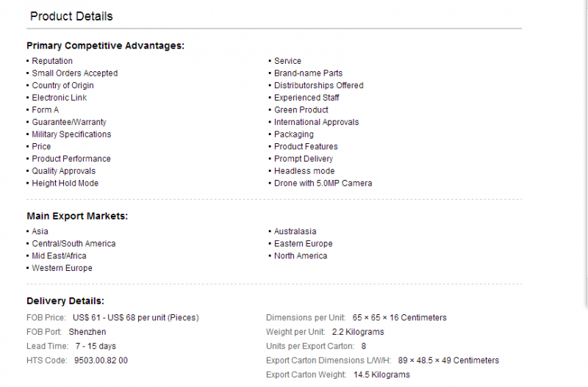The height and width of the screenshot is (387, 588).
Task: Click the HTS Code number 9503.00.82 00
Action: point(101,361)
